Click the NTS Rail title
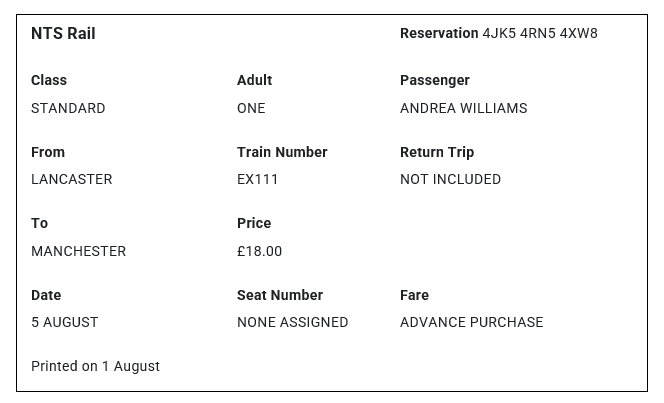Image resolution: width=664 pixels, height=403 pixels. (63, 33)
